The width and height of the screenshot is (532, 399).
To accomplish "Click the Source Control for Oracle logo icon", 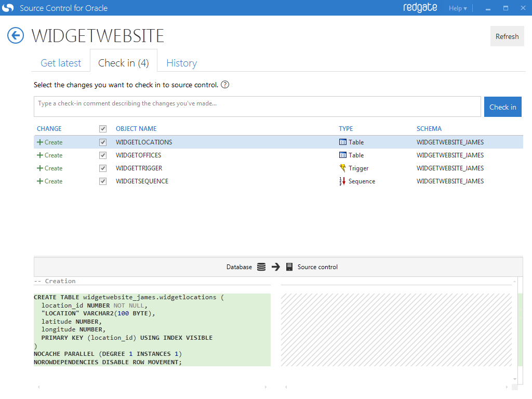I will coord(8,8).
